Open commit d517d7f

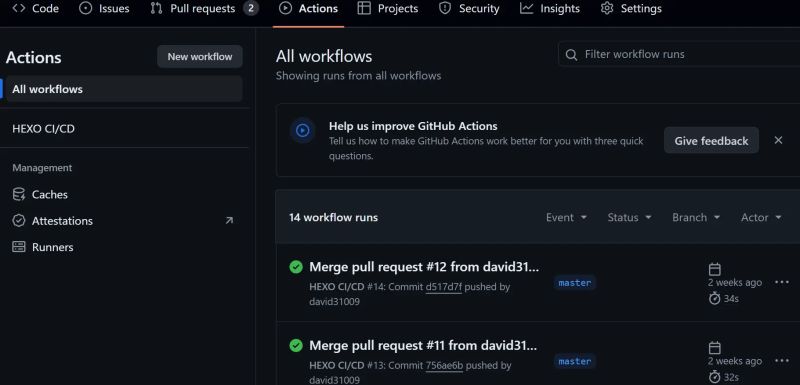443,287
